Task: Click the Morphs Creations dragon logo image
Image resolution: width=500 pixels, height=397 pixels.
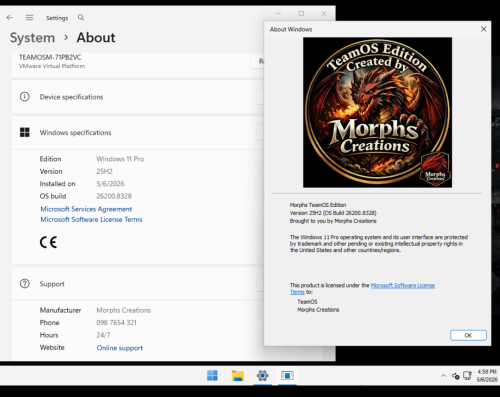Action: 377,112
